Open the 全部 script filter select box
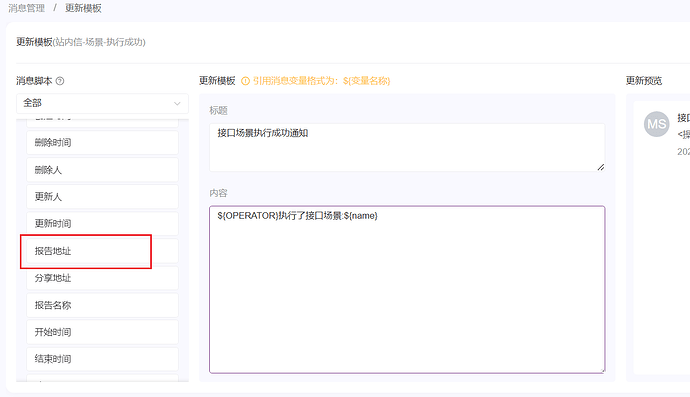The image size is (690, 397). 102,103
